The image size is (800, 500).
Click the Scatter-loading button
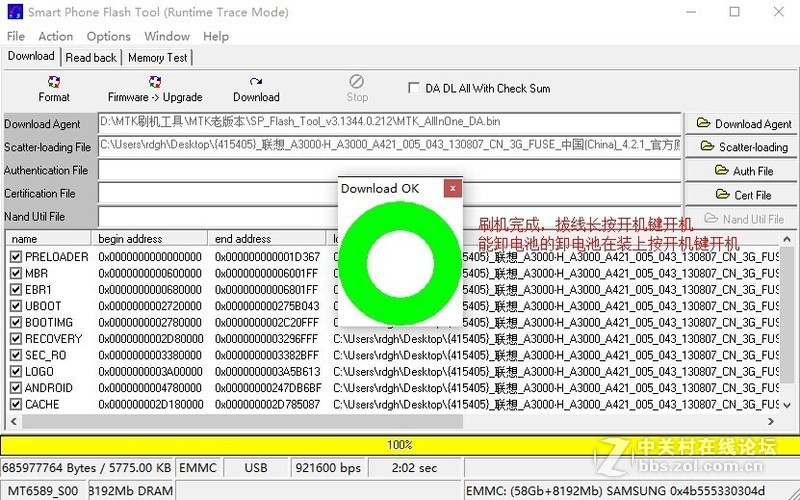click(743, 147)
